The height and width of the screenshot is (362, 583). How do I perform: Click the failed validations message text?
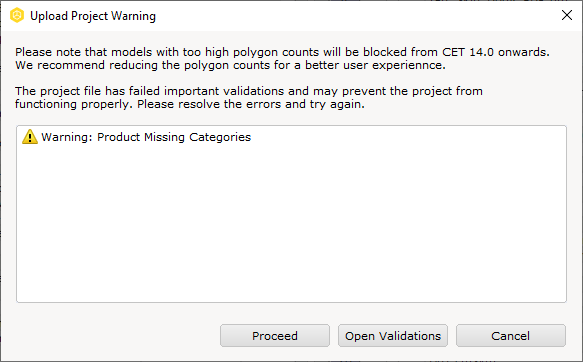click(x=249, y=97)
